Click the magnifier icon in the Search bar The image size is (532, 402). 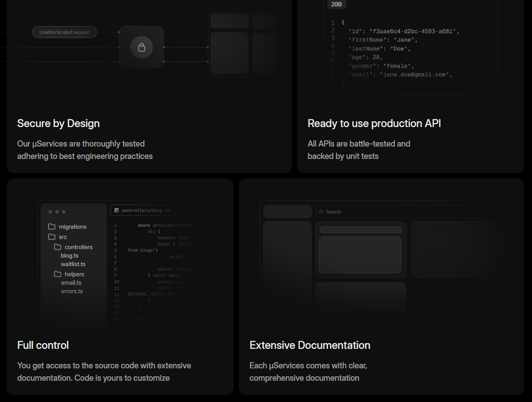tap(321, 212)
